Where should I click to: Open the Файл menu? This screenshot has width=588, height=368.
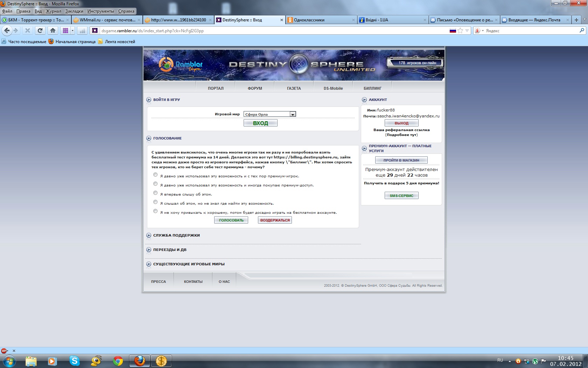7,11
